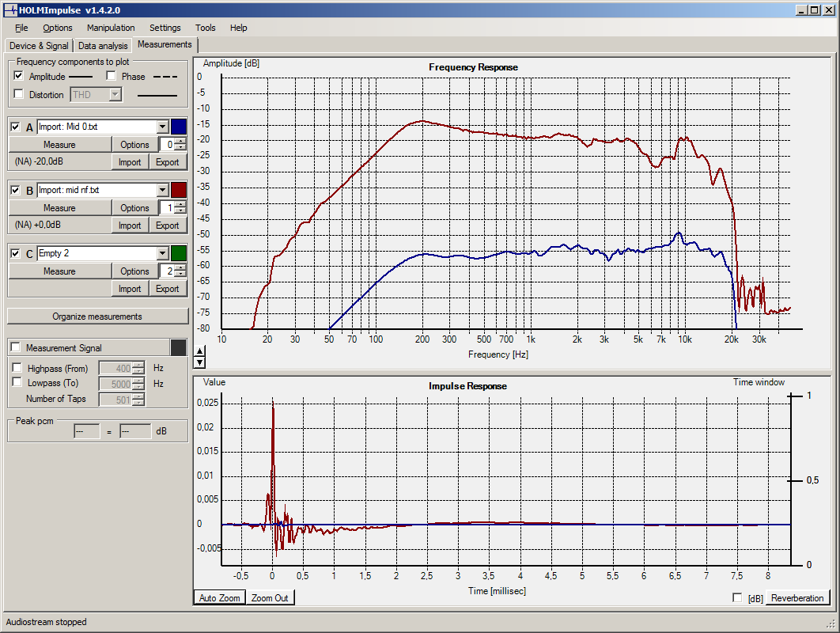Enable the Amplitude checkbox
Screen dimensions: 840x633
(19, 76)
